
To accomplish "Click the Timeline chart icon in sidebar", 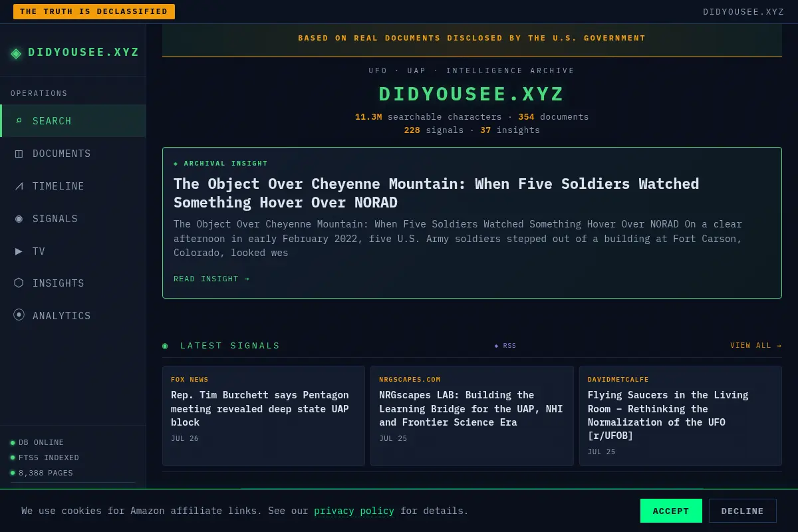I will 19,186.
